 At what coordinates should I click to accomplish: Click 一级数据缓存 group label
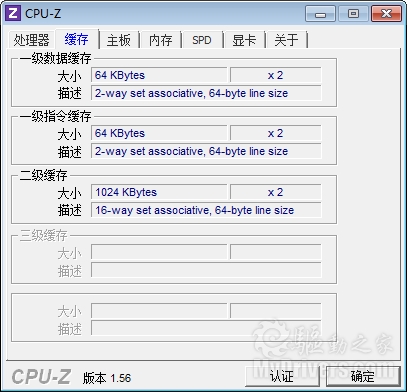click(55, 59)
